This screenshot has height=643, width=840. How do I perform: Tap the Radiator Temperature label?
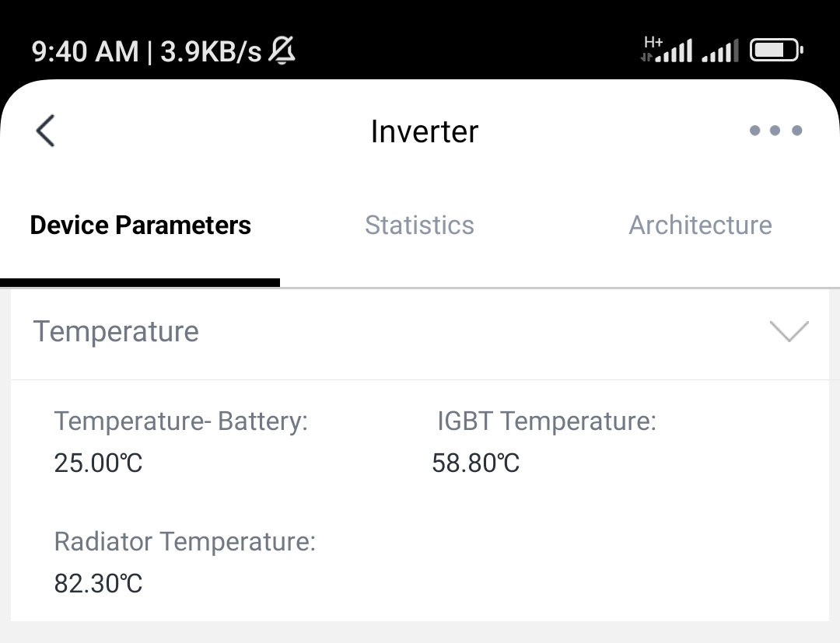tap(185, 541)
